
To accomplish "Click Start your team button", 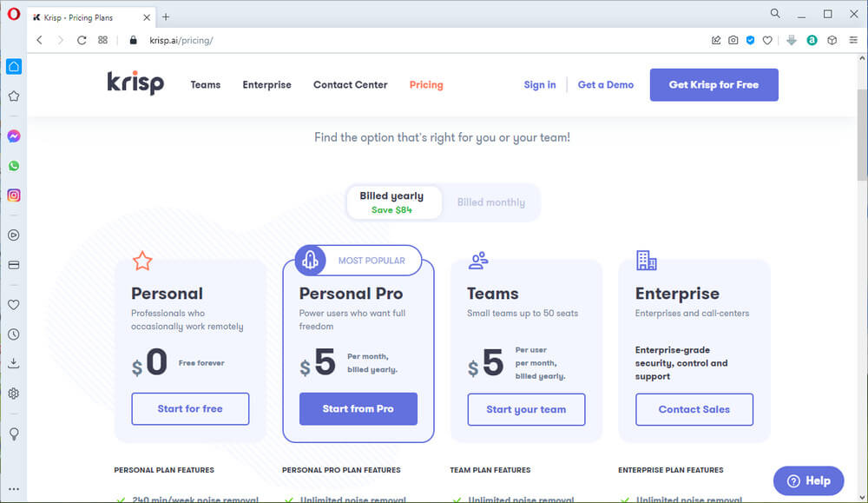I will 527,409.
